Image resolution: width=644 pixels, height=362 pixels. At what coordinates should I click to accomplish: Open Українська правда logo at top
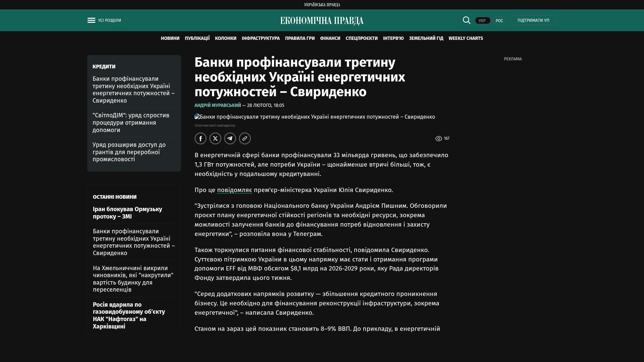[322, 5]
